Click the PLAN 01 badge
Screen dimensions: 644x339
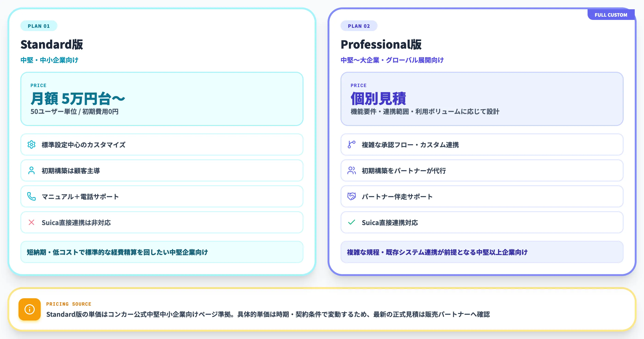[39, 26]
